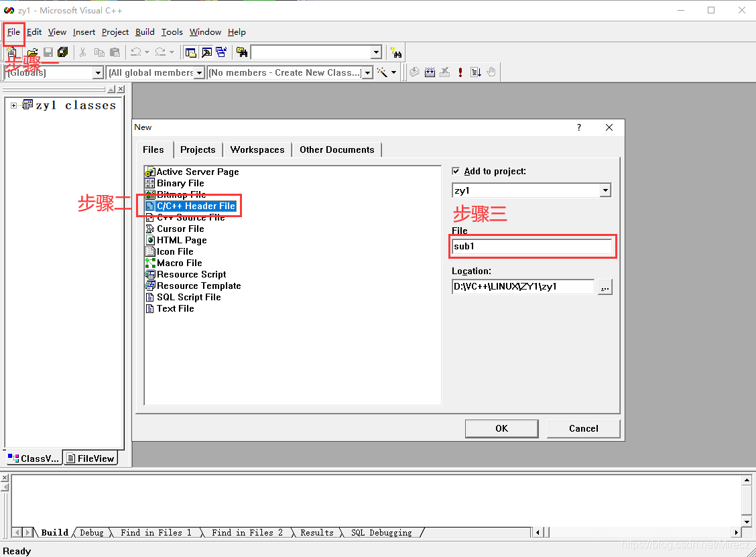This screenshot has width=756, height=557.
Task: Select C/C++ Header File in list
Action: pos(191,206)
